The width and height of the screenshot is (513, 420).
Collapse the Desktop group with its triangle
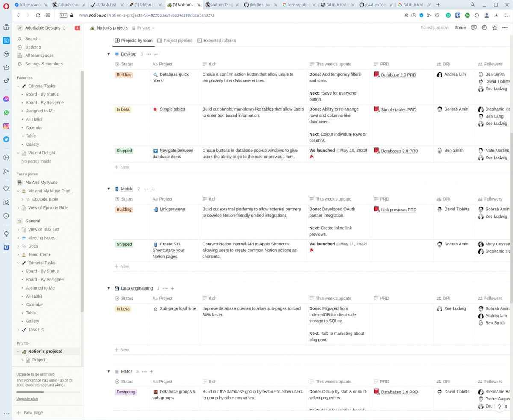pos(109,54)
